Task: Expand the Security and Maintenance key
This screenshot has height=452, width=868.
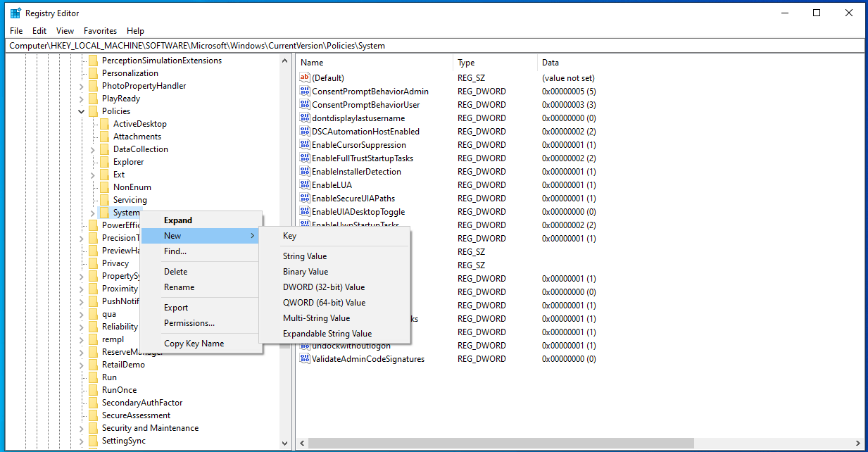Action: pos(82,428)
